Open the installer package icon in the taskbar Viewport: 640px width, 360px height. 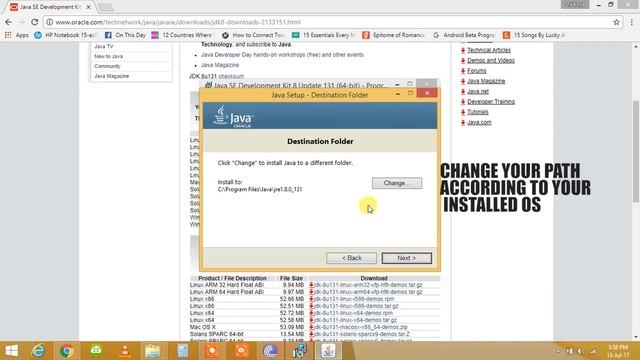click(x=300, y=351)
